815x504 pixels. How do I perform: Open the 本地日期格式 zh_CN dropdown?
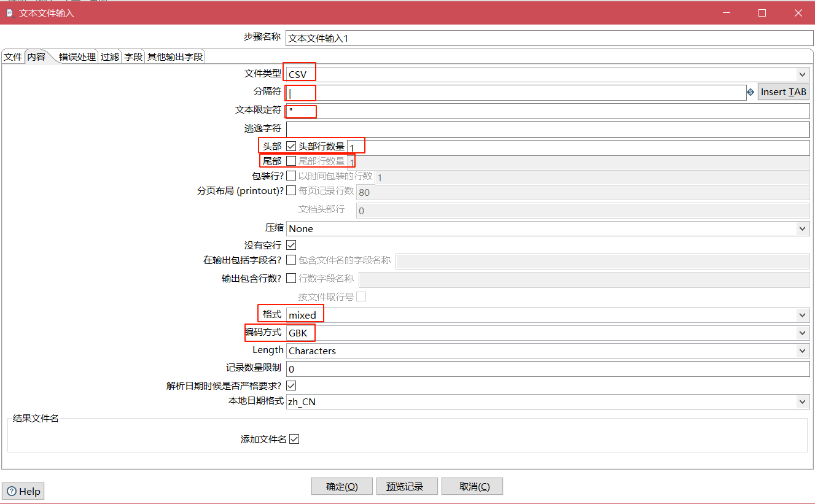tap(802, 401)
